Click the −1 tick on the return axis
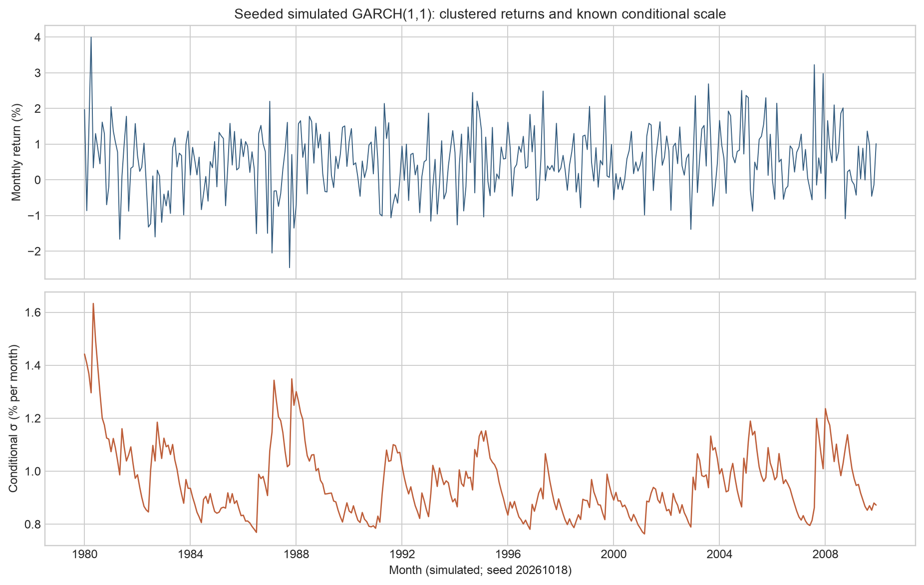Image resolution: width=924 pixels, height=585 pixels. click(33, 216)
